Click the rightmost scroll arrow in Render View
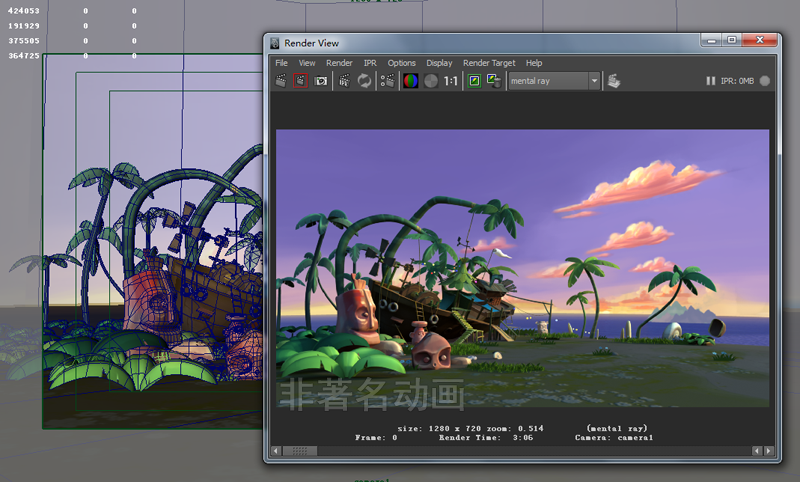800x482 pixels. 768,451
